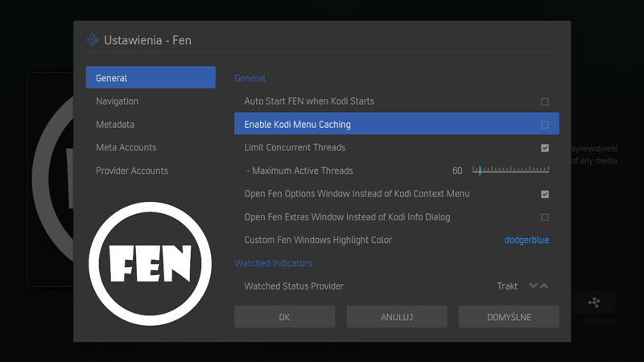Click the Konfiguruj label in background window

[600, 321]
